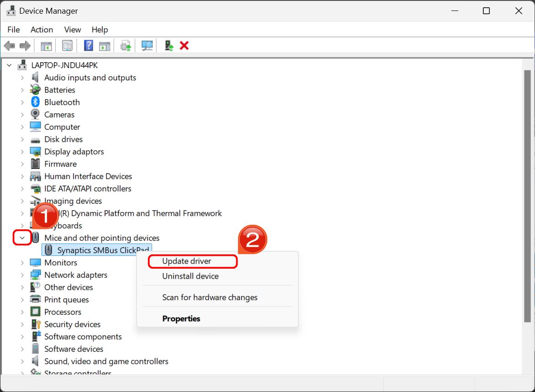Click Show/Hide Action Pane toolbar icon
The width and height of the screenshot is (535, 392).
click(x=105, y=46)
